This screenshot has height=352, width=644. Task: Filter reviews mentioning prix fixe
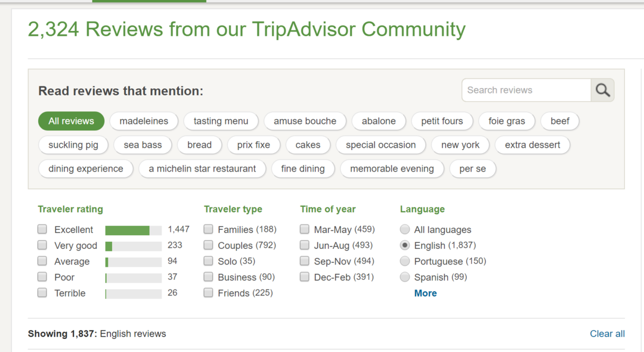pos(253,145)
